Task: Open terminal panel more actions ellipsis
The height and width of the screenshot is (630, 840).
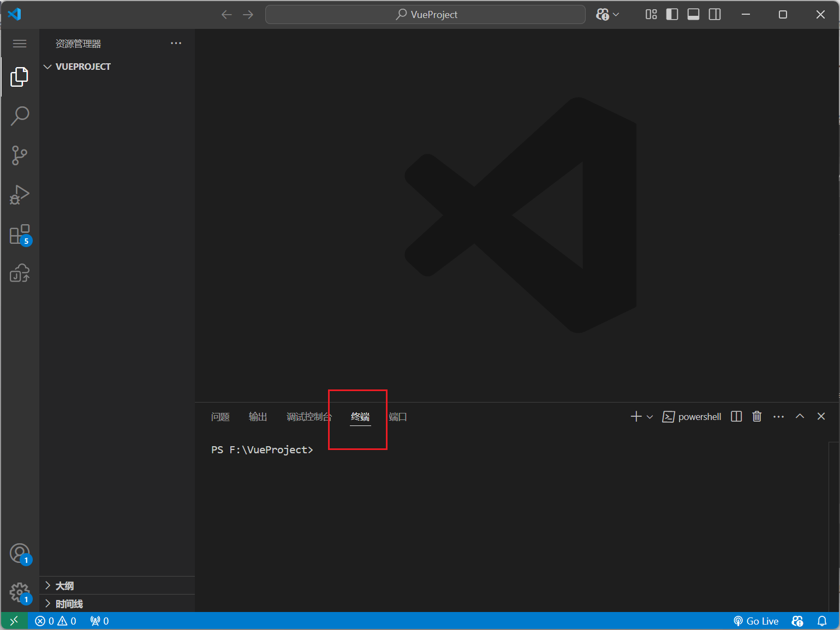Action: point(779,417)
